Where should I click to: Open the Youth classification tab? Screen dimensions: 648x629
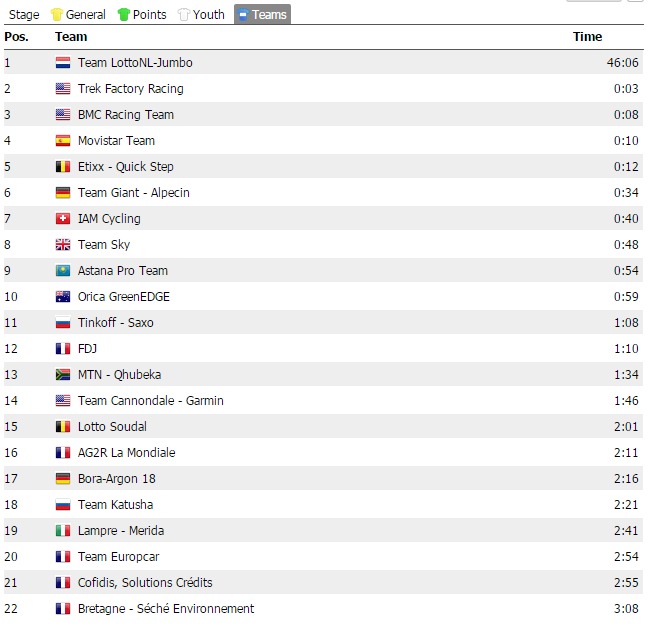tap(201, 15)
